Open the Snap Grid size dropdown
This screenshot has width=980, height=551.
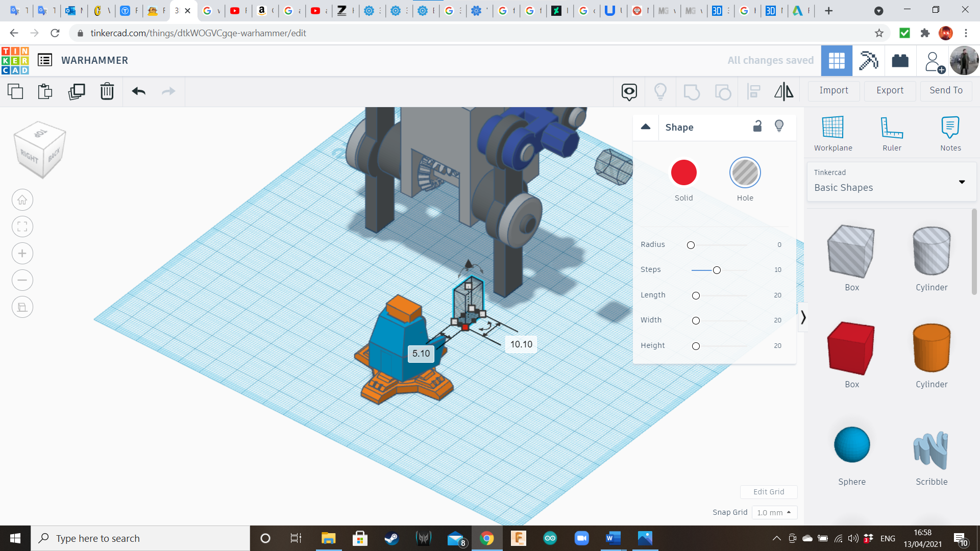click(x=774, y=513)
